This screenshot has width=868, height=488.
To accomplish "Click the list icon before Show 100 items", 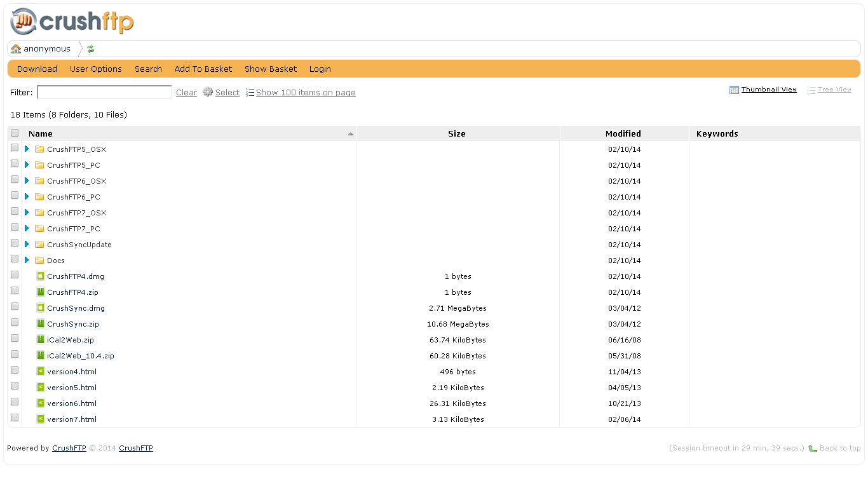I will pos(250,93).
